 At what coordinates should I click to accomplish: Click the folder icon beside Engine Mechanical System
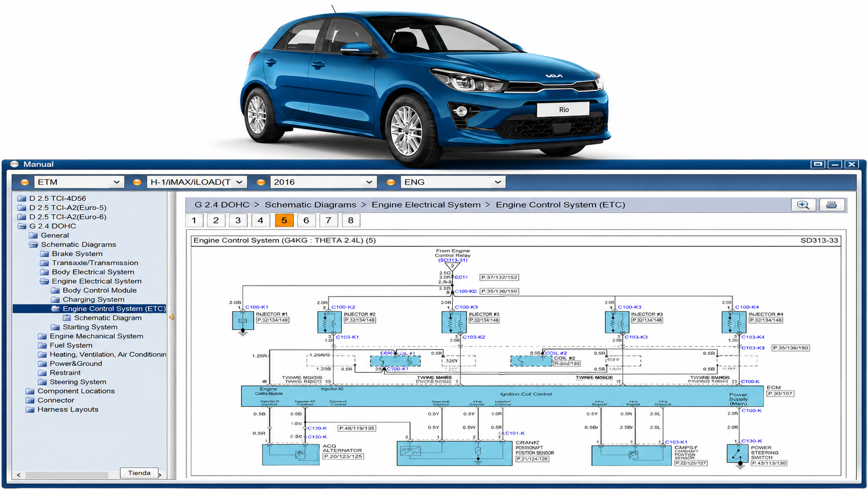[x=43, y=336]
